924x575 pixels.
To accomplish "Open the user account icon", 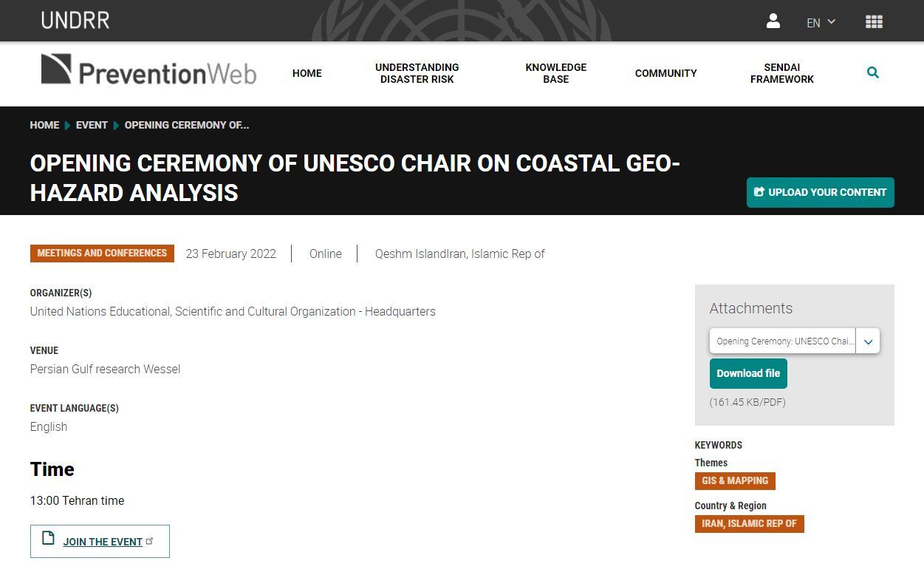I will click(x=773, y=21).
